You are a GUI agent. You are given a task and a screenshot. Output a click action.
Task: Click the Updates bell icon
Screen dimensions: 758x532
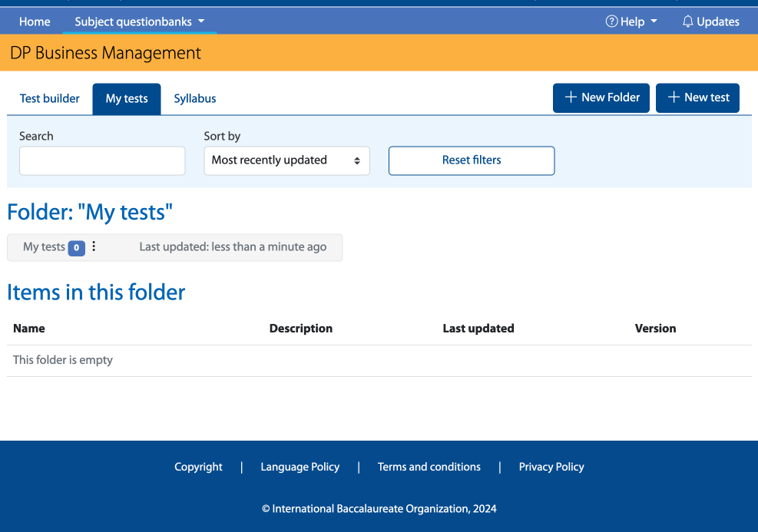pyautogui.click(x=687, y=21)
